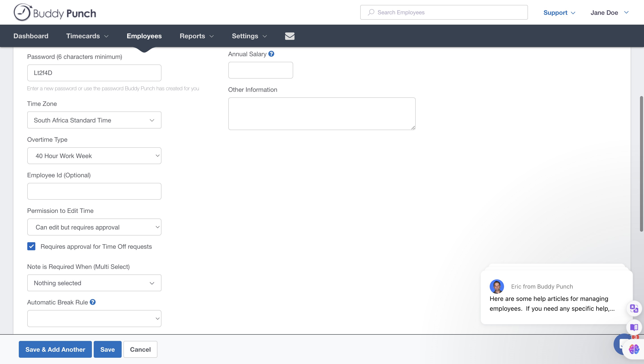The image size is (644, 364).
Task: Click the colorful brain AI icon
Action: (634, 349)
